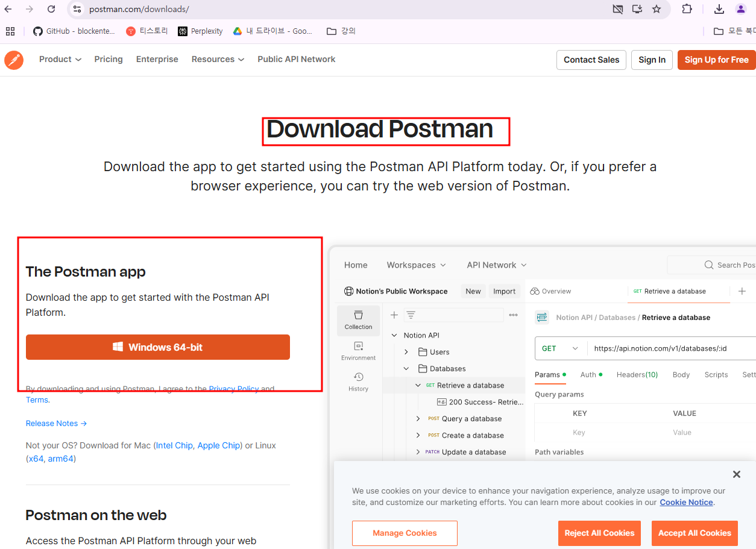The height and width of the screenshot is (549, 756).
Task: Open the Overview tab
Action: [550, 291]
